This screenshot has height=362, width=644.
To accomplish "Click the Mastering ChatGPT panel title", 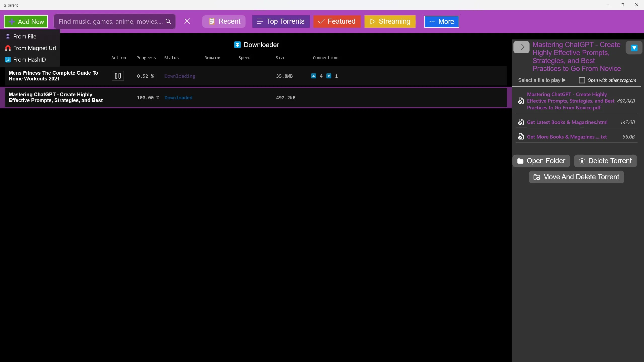I will [x=577, y=57].
